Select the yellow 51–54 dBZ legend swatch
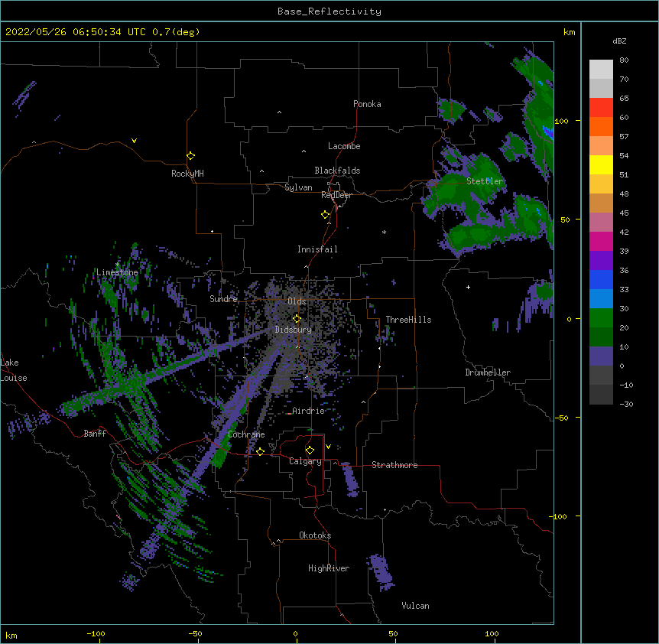Image resolution: width=659 pixels, height=644 pixels. click(x=601, y=164)
